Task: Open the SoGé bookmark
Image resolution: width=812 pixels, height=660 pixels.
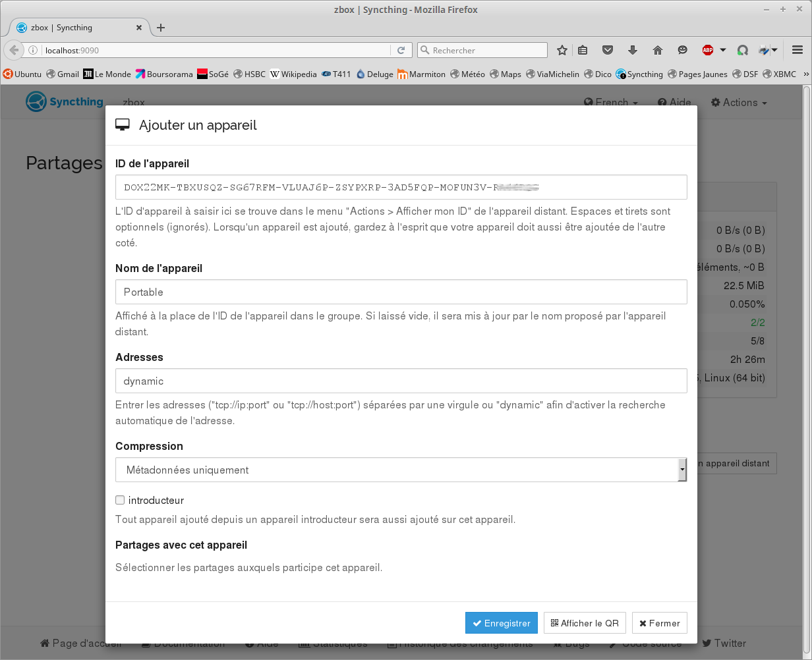Action: click(x=213, y=74)
